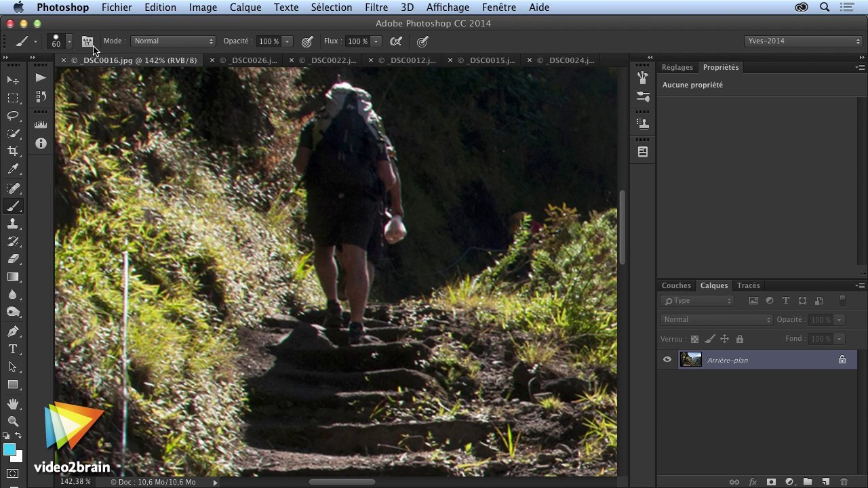
Task: Select the Hand tool
Action: [13, 404]
